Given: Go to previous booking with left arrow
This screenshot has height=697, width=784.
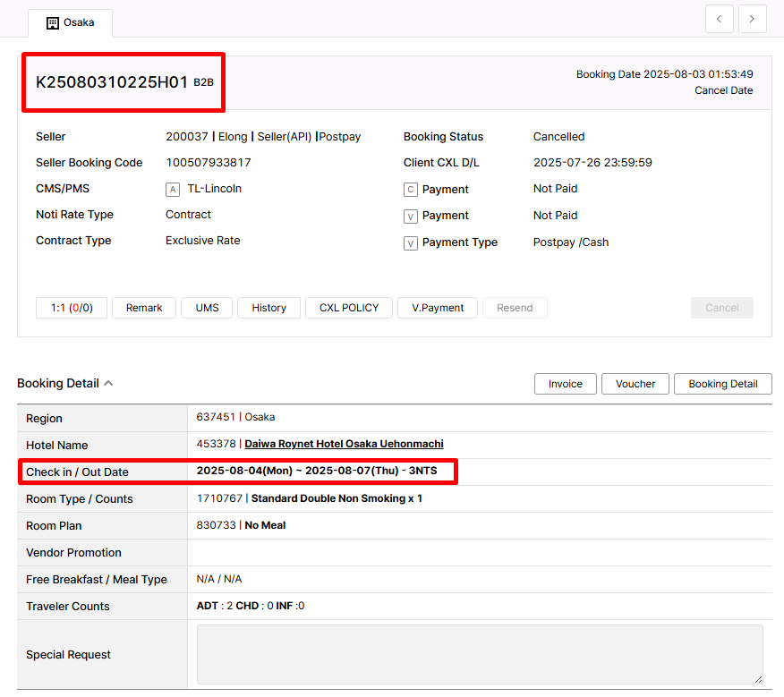Looking at the screenshot, I should (720, 19).
